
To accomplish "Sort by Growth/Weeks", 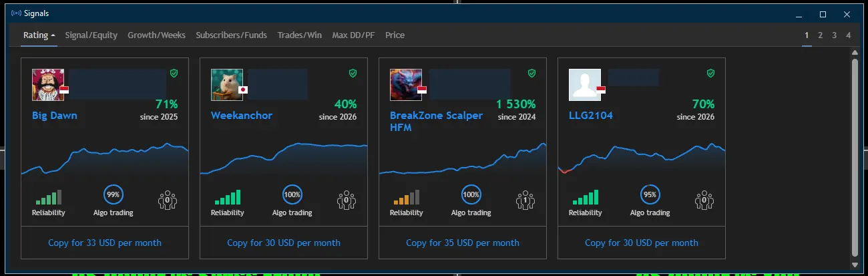I will pyautogui.click(x=156, y=35).
